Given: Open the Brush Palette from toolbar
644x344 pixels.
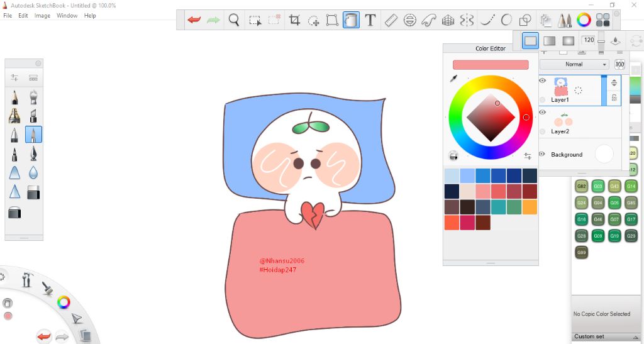Looking at the screenshot, I should (565, 19).
